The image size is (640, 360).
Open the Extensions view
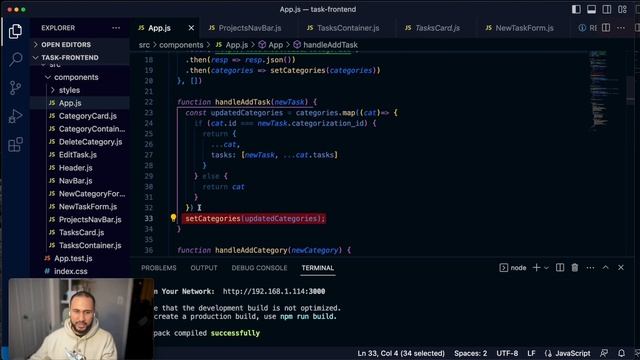coord(15,144)
